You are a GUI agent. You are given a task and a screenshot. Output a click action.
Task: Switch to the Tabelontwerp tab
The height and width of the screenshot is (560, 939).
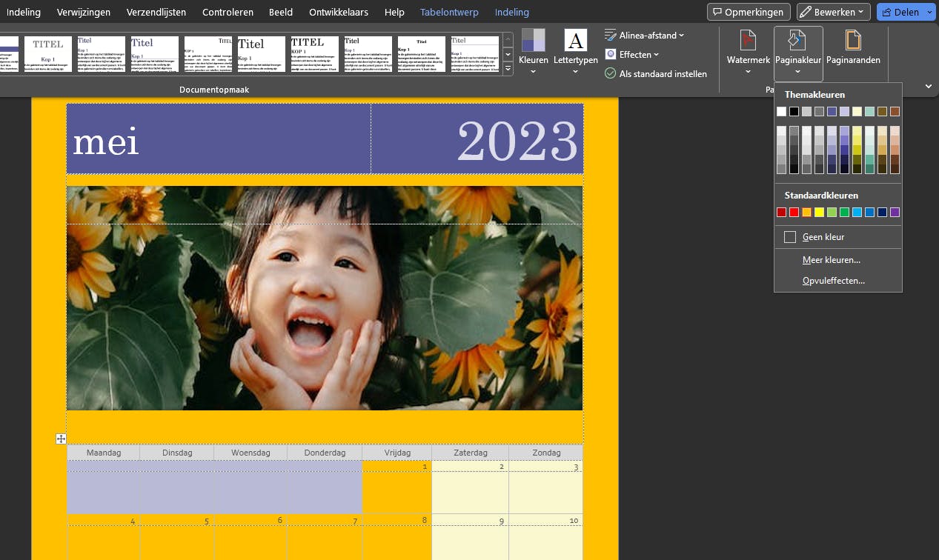coord(449,12)
